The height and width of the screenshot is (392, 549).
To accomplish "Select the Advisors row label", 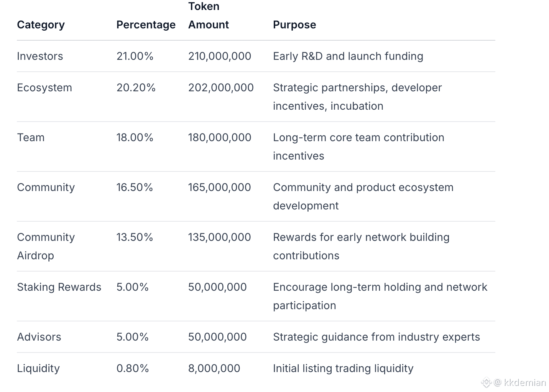I will [x=39, y=337].
